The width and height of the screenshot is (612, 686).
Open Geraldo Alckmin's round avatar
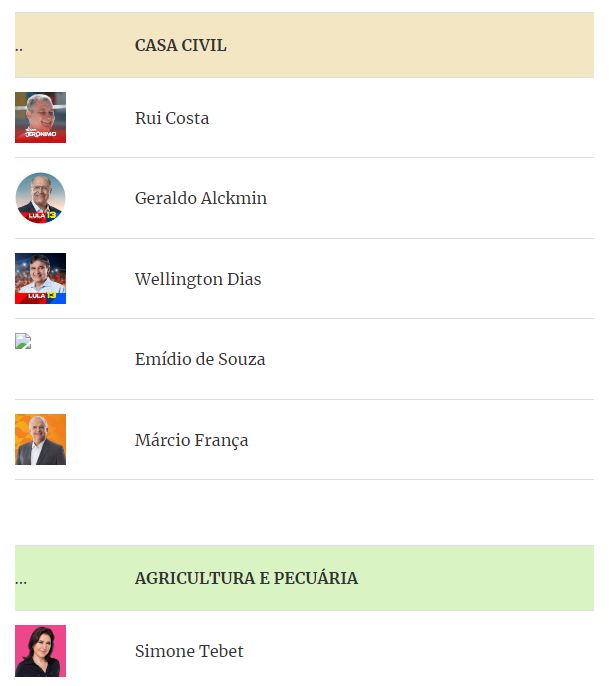pyautogui.click(x=40, y=198)
